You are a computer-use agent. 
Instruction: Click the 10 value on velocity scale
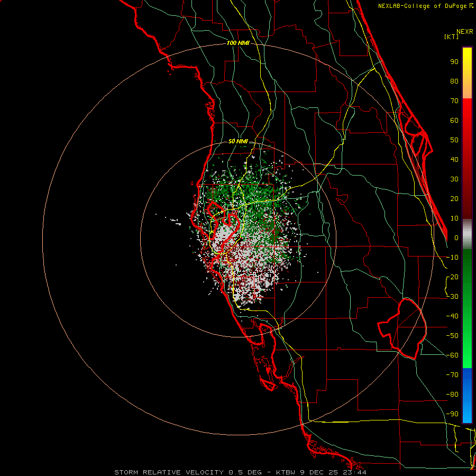[454, 218]
